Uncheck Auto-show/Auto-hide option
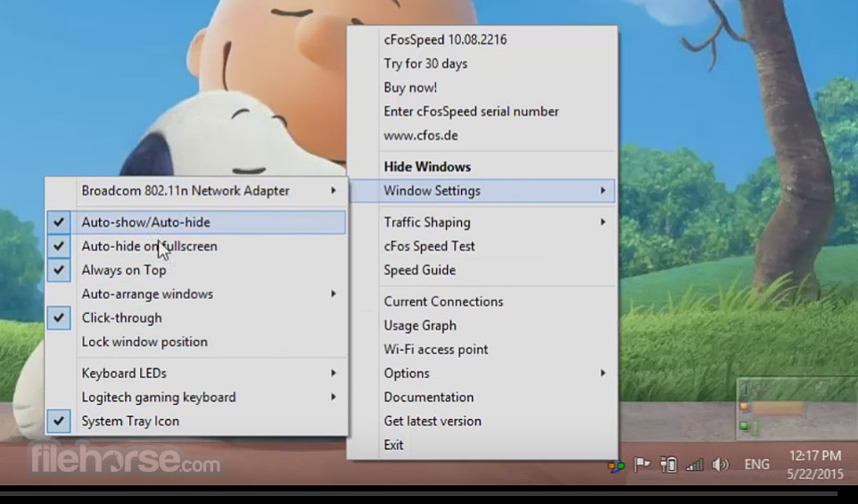 tap(196, 222)
